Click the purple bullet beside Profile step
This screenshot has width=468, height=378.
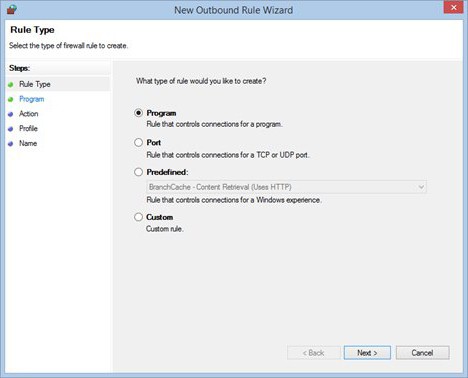coord(11,129)
